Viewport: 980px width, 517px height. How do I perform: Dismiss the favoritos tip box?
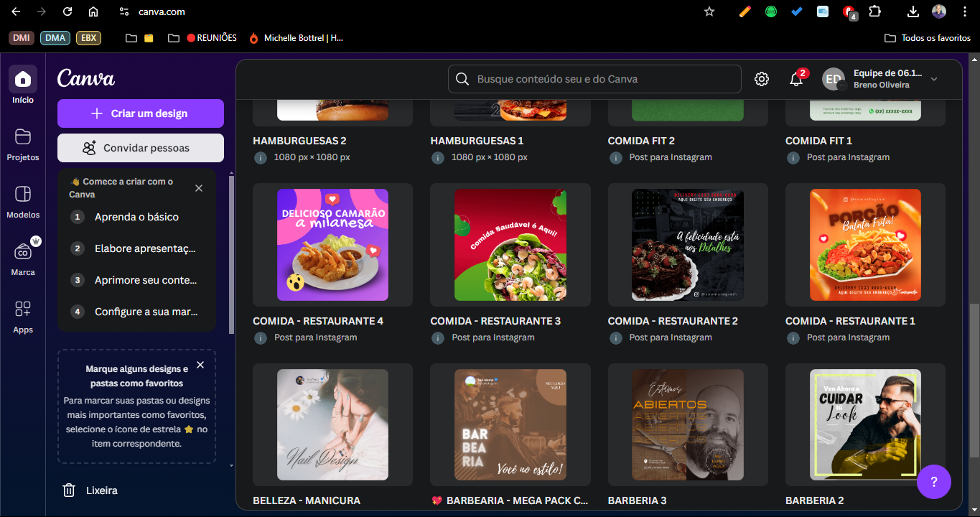[x=200, y=365]
